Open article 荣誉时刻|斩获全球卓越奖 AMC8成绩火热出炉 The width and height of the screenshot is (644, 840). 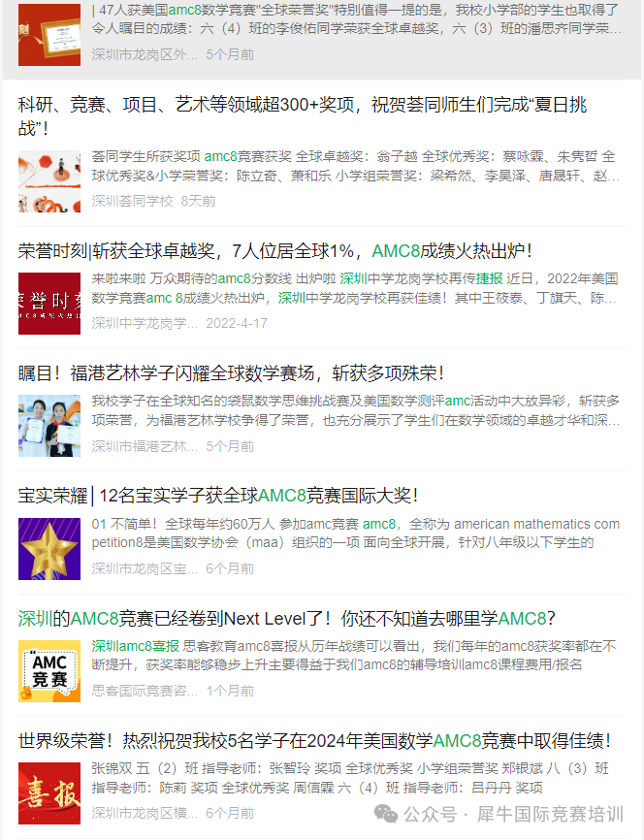pos(274,250)
